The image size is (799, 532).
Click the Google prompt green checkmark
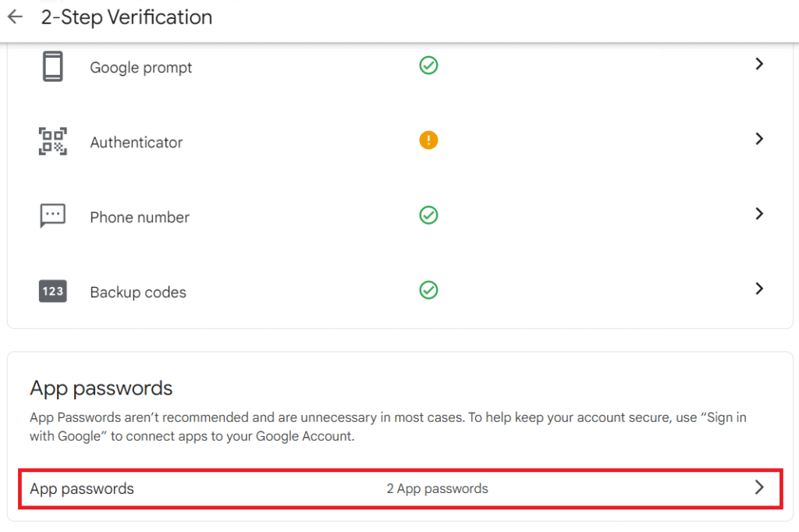click(x=428, y=66)
